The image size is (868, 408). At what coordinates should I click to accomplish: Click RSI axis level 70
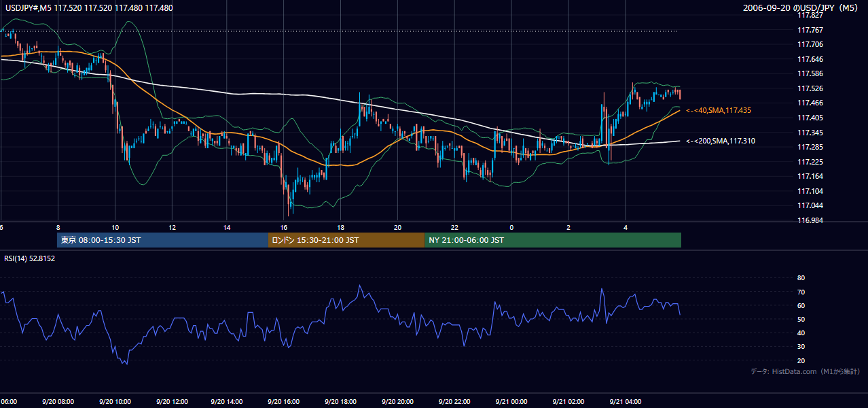pos(801,292)
